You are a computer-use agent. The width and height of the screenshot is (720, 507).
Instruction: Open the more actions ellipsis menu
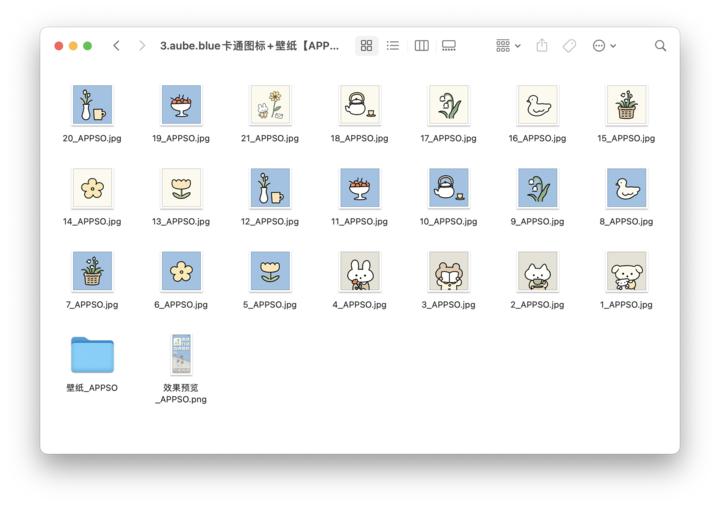point(603,46)
